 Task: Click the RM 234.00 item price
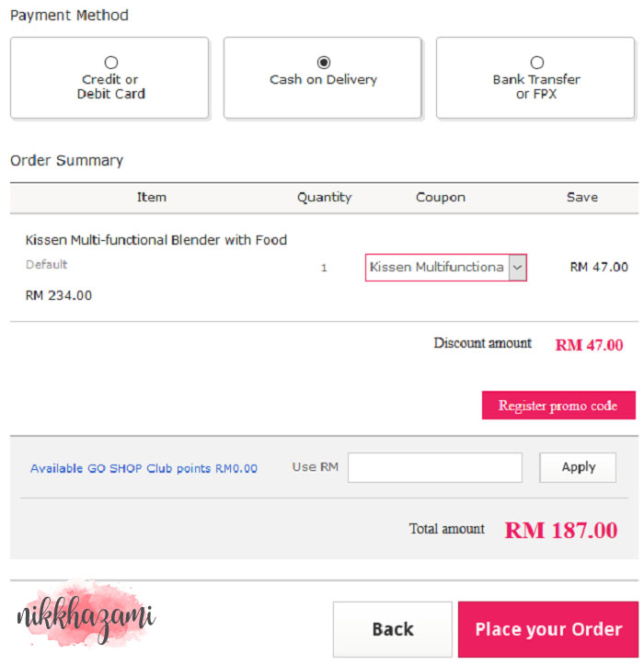pos(59,295)
